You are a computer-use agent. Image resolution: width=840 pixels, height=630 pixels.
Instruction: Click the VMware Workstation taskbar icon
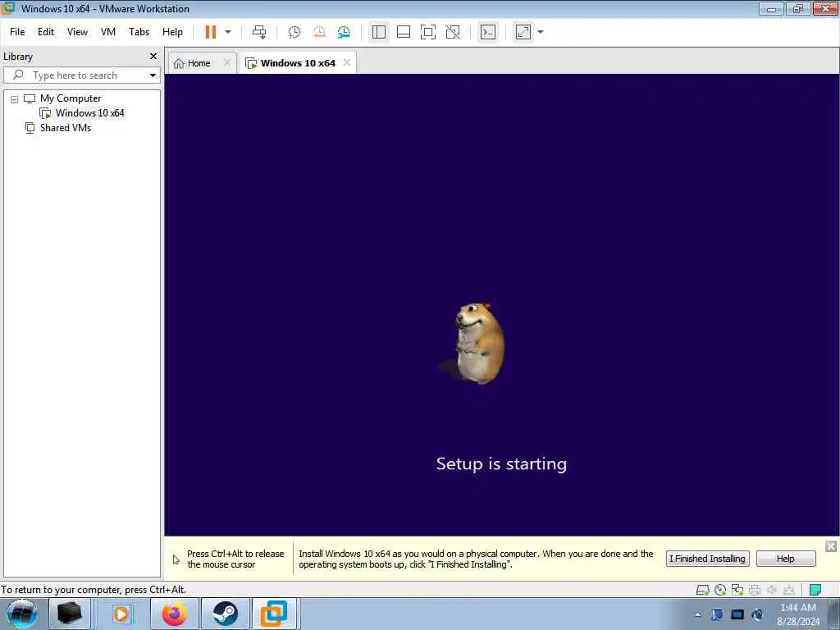[274, 614]
